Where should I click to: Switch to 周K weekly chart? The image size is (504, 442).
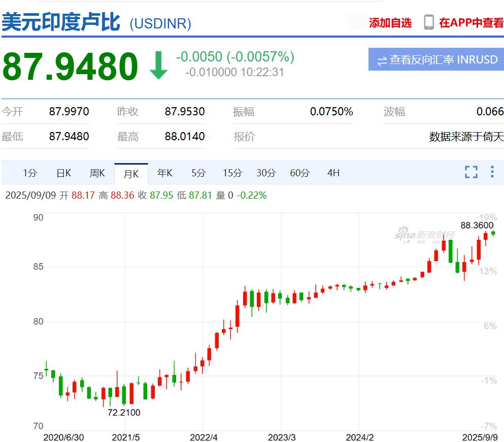[x=97, y=173]
